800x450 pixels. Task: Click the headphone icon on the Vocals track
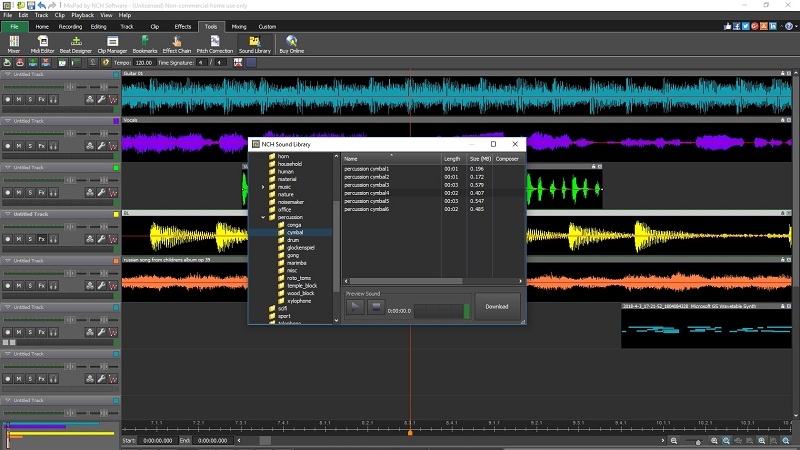coord(53,146)
